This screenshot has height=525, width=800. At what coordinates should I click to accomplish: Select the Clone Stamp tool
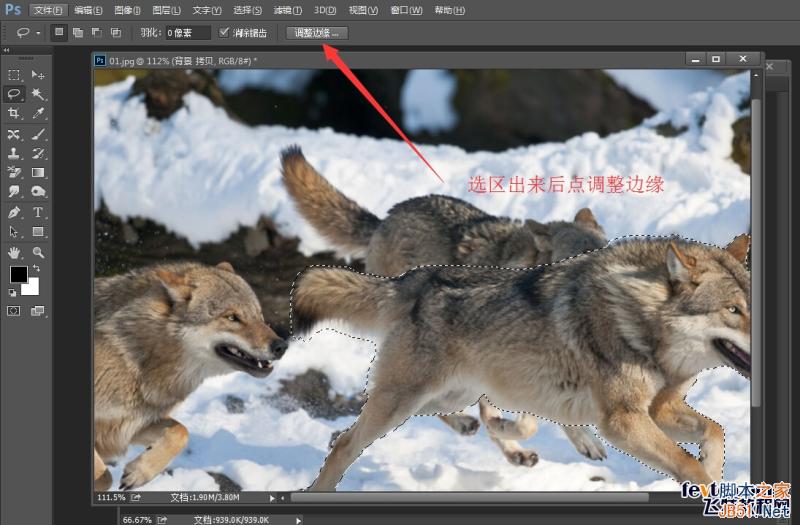14,154
